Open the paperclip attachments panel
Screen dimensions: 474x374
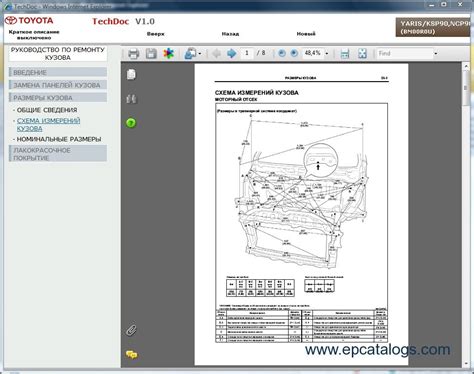coord(131,330)
